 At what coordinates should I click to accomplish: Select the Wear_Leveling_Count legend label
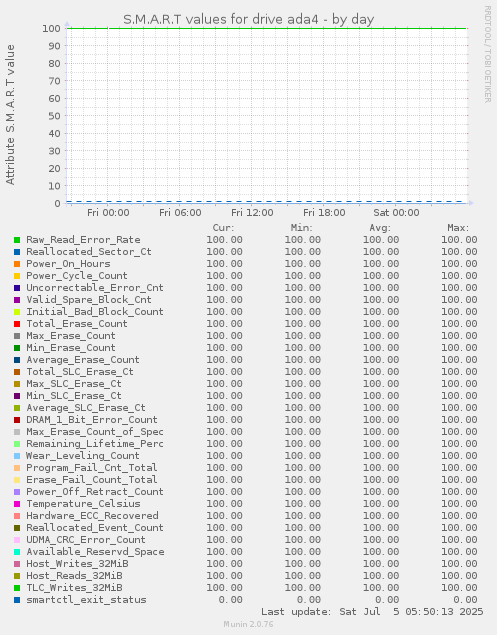click(x=83, y=456)
